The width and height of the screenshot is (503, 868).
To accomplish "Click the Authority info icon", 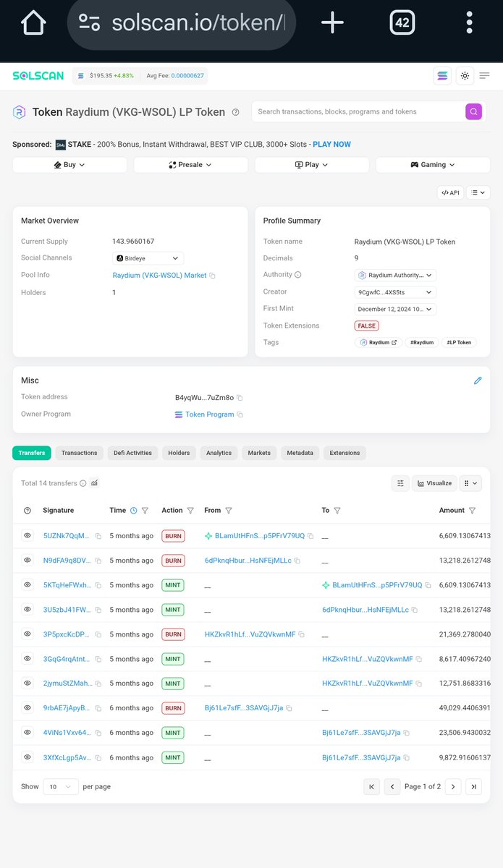I will (298, 275).
